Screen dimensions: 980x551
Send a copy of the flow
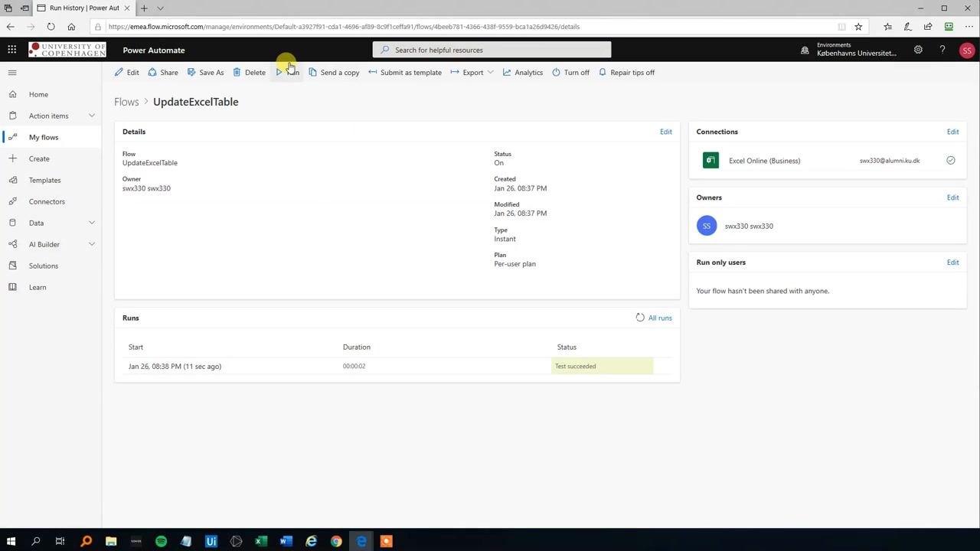coord(334,73)
